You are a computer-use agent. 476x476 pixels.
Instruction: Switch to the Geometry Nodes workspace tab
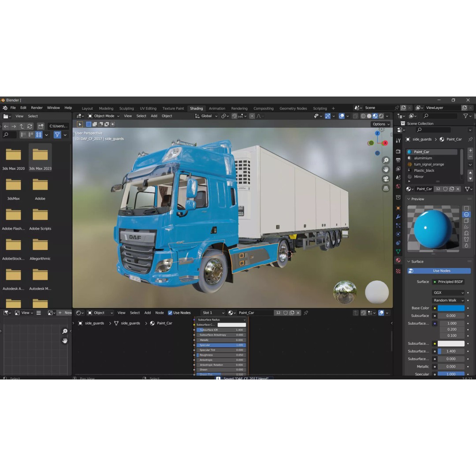click(293, 108)
